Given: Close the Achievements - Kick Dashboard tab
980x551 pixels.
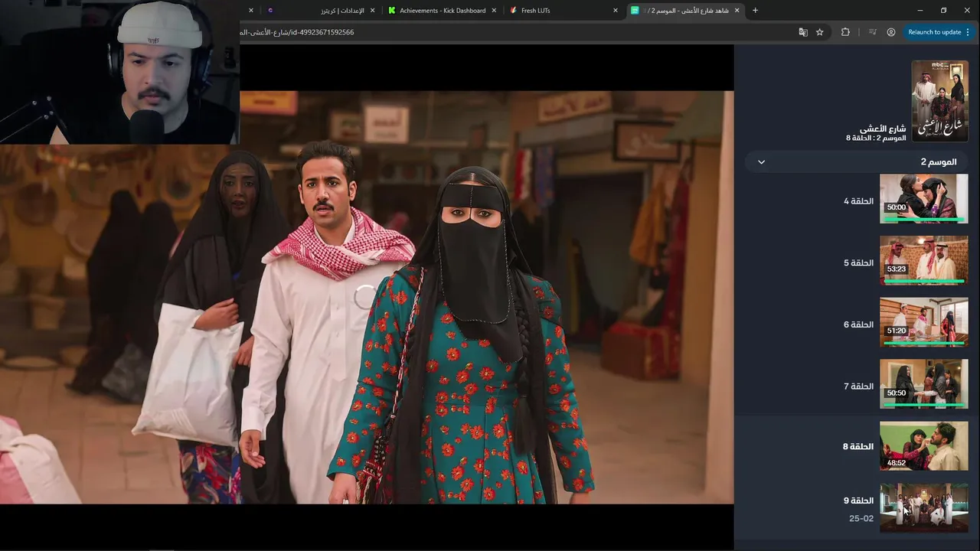Looking at the screenshot, I should [x=494, y=11].
